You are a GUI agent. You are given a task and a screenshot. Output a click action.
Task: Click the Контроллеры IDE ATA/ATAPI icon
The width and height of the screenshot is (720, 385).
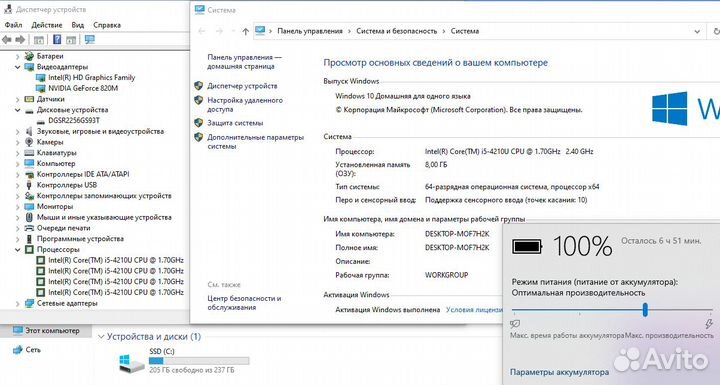(x=29, y=174)
